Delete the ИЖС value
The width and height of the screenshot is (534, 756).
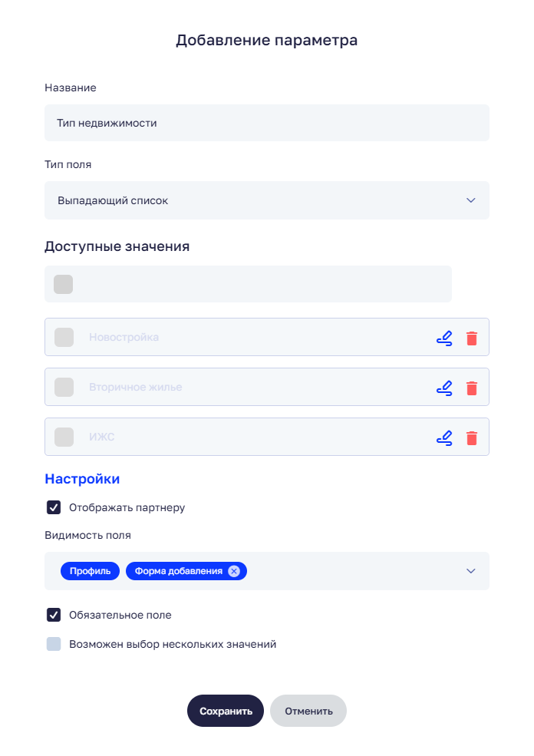tap(472, 437)
